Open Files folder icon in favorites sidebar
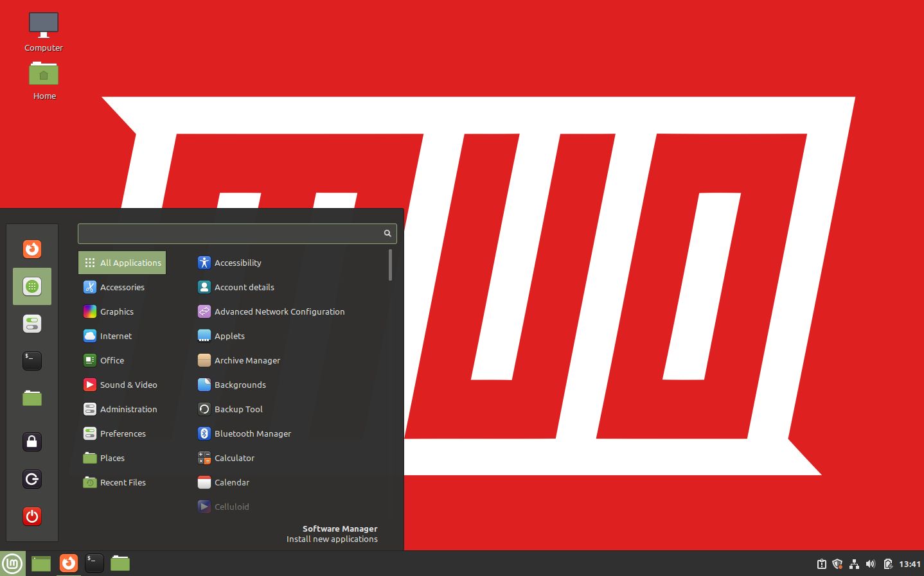Screen dimensions: 924x576 tap(32, 398)
